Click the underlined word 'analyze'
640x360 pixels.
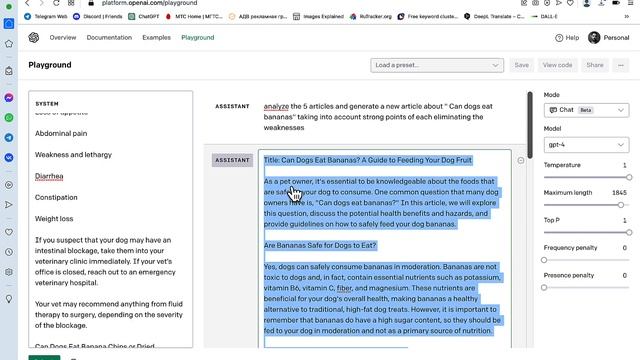[276, 107]
